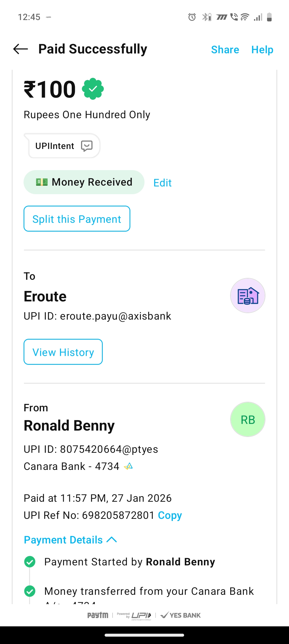This screenshot has height=644, width=289.
Task: Collapse the Payment Details section
Action: pyautogui.click(x=70, y=540)
